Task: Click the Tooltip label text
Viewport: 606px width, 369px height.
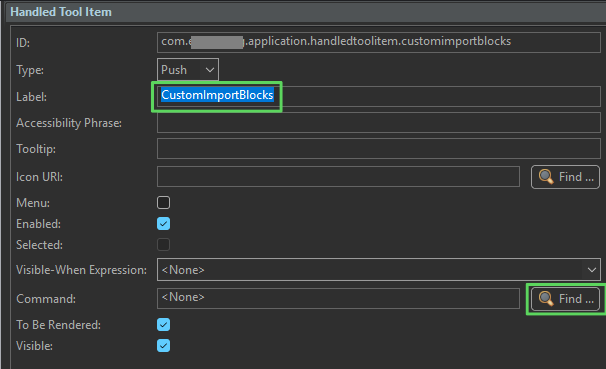Action: pyautogui.click(x=36, y=149)
